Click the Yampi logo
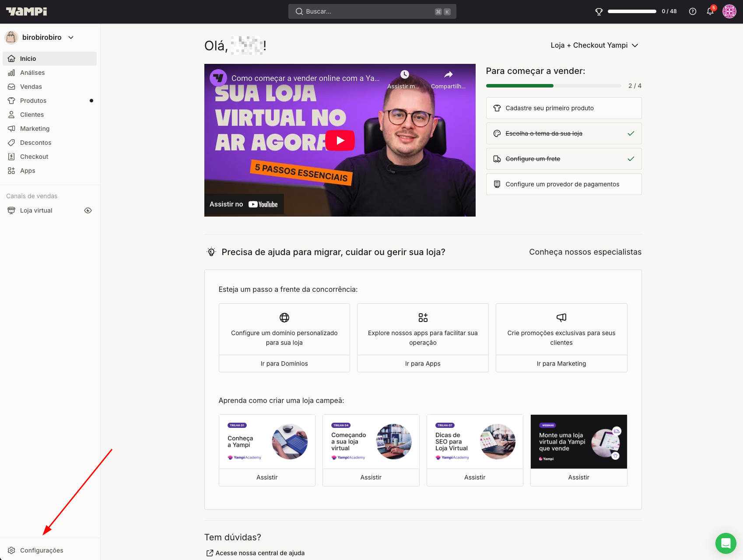Image resolution: width=743 pixels, height=560 pixels. 27,11
